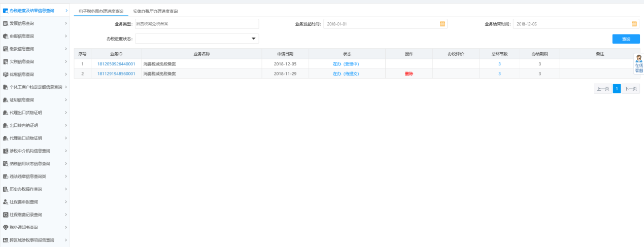
Task: Select the 电子税务局办理进度查询 tab
Action: (x=101, y=11)
